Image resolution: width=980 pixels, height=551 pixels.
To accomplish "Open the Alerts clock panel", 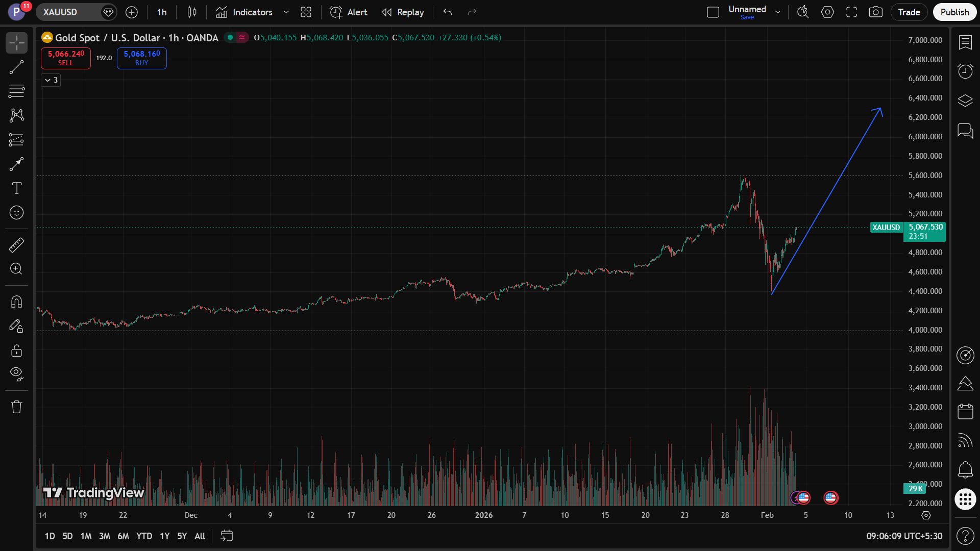I will point(965,71).
